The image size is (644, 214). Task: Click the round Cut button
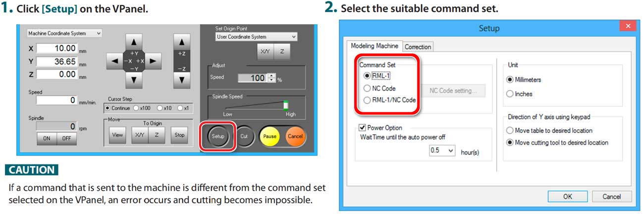point(244,136)
